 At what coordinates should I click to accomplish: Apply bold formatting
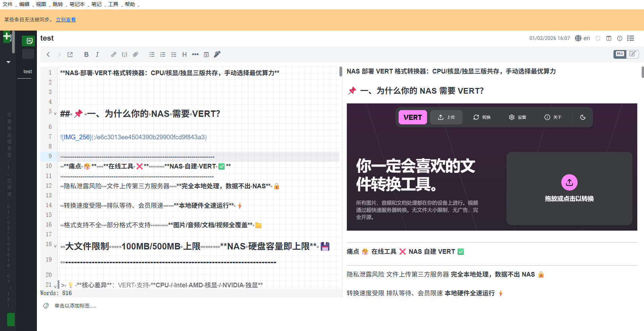click(x=86, y=54)
